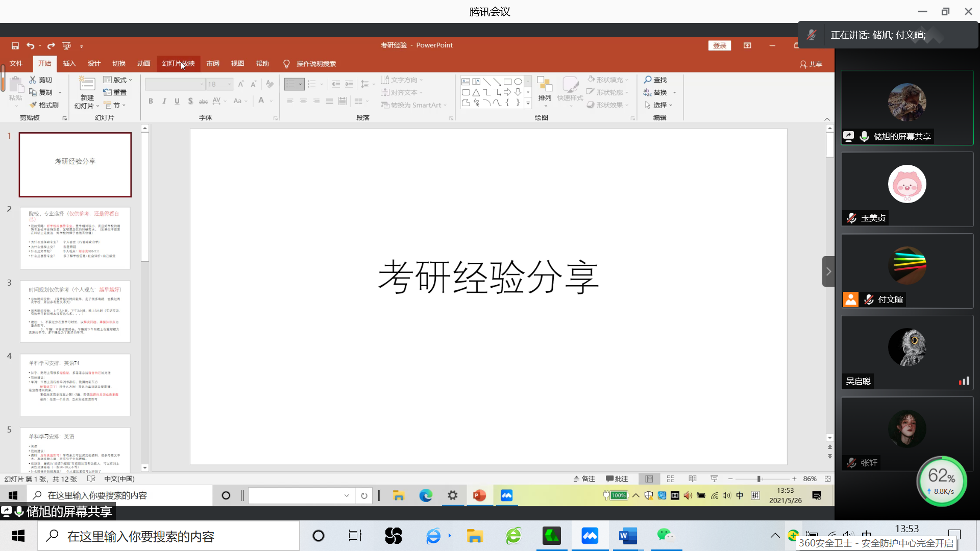This screenshot has height=551, width=980.
Task: Click the zoom slider in status bar
Action: (x=759, y=479)
